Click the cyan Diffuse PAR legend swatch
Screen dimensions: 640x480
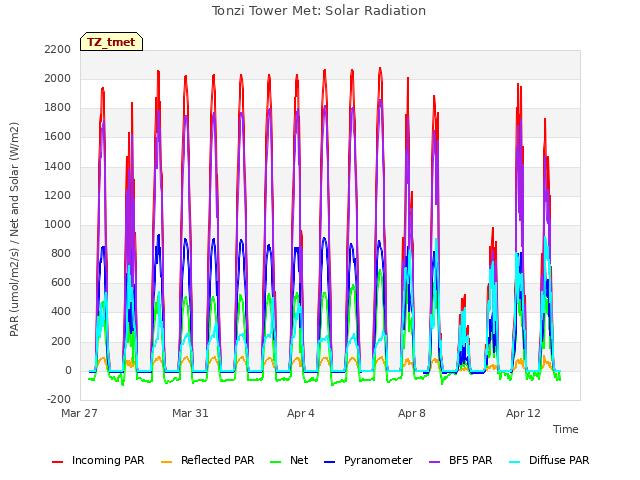coord(515,462)
